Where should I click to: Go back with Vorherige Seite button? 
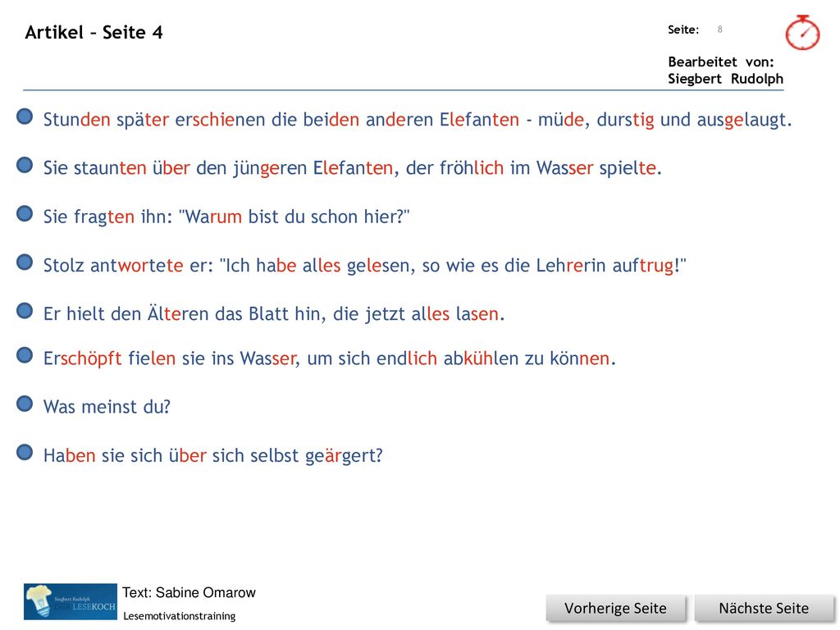click(615, 609)
